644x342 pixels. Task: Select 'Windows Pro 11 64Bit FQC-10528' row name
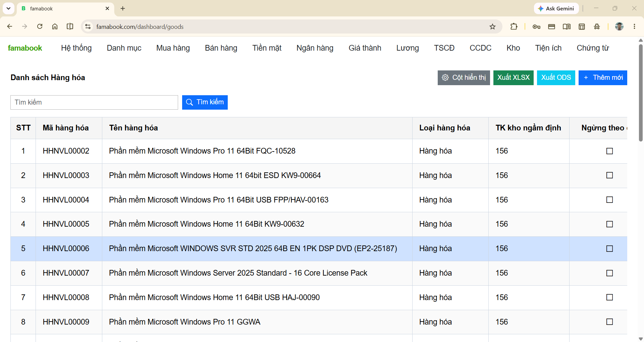click(x=202, y=151)
